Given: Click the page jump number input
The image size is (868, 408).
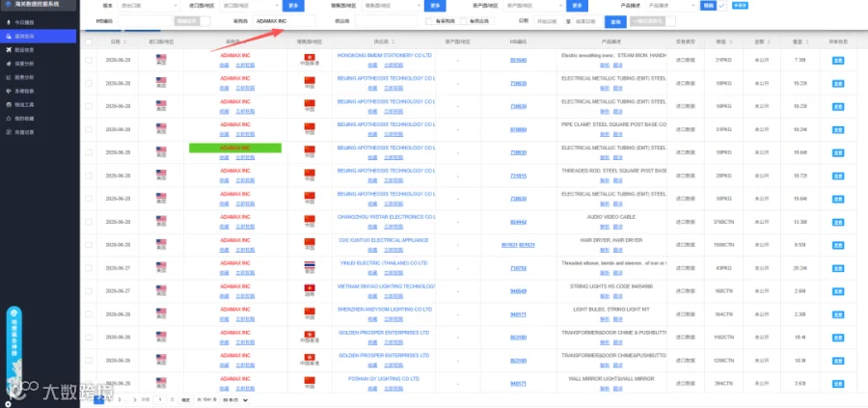Looking at the screenshot, I should pyautogui.click(x=159, y=399).
